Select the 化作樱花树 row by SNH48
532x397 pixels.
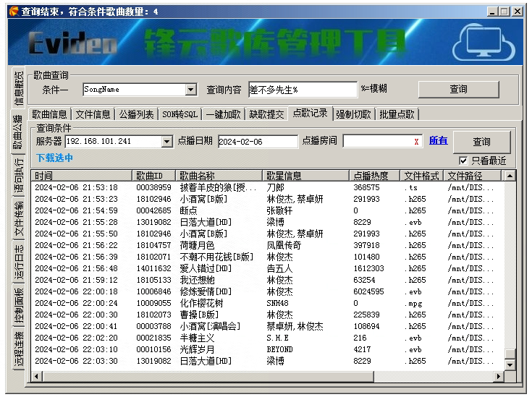(x=267, y=303)
